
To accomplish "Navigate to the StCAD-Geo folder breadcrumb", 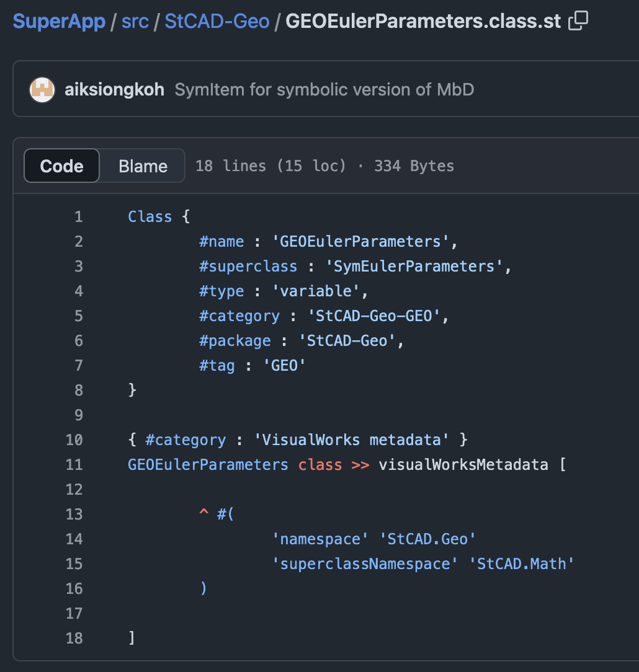I will tap(217, 22).
